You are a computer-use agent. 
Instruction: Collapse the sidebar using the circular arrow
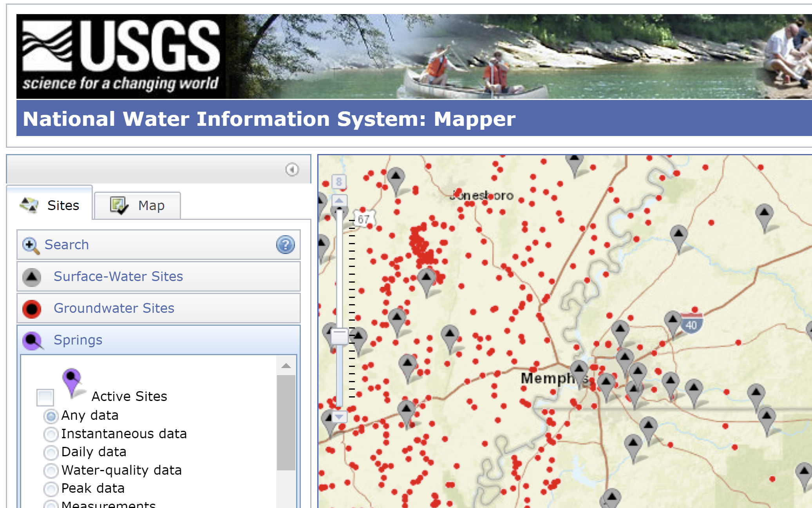(x=291, y=170)
